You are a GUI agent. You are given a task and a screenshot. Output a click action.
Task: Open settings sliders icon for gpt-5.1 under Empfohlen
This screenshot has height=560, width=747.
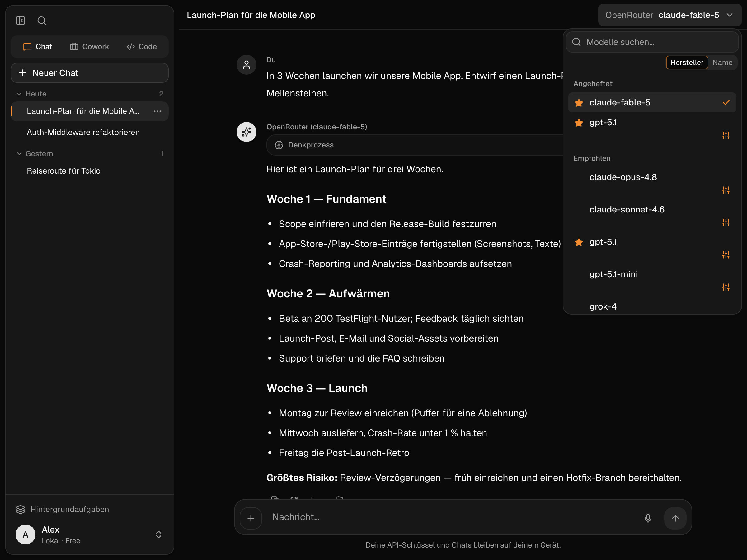[726, 255]
